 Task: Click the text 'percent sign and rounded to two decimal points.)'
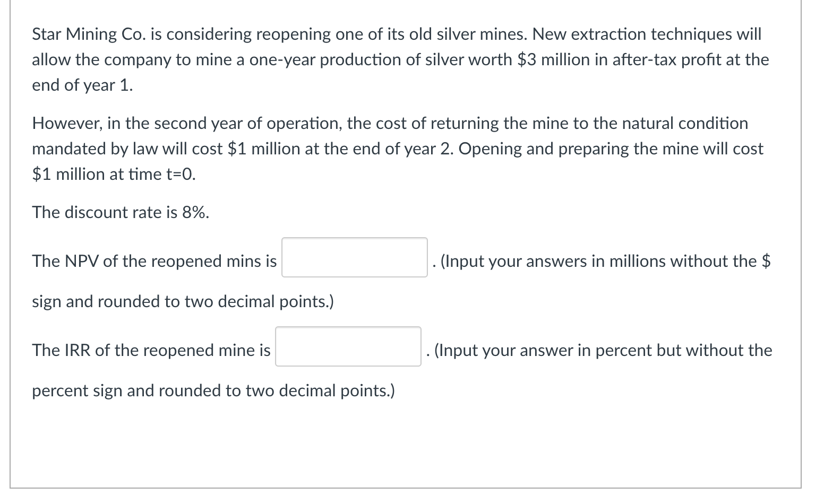click(x=213, y=391)
